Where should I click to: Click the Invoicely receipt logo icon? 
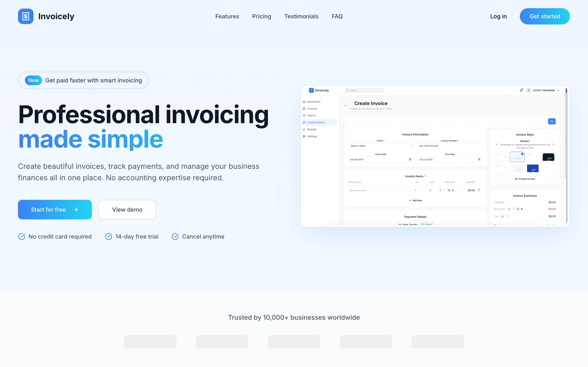[x=26, y=16]
